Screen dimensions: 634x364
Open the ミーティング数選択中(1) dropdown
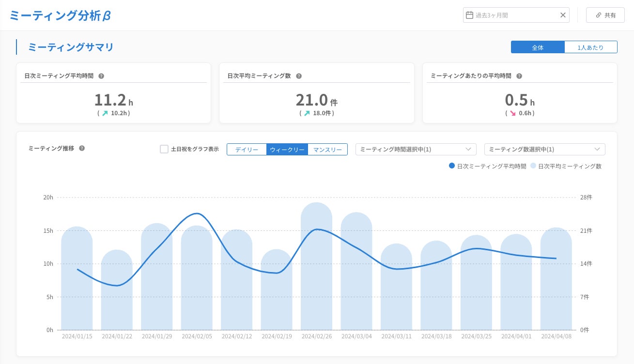(x=544, y=150)
